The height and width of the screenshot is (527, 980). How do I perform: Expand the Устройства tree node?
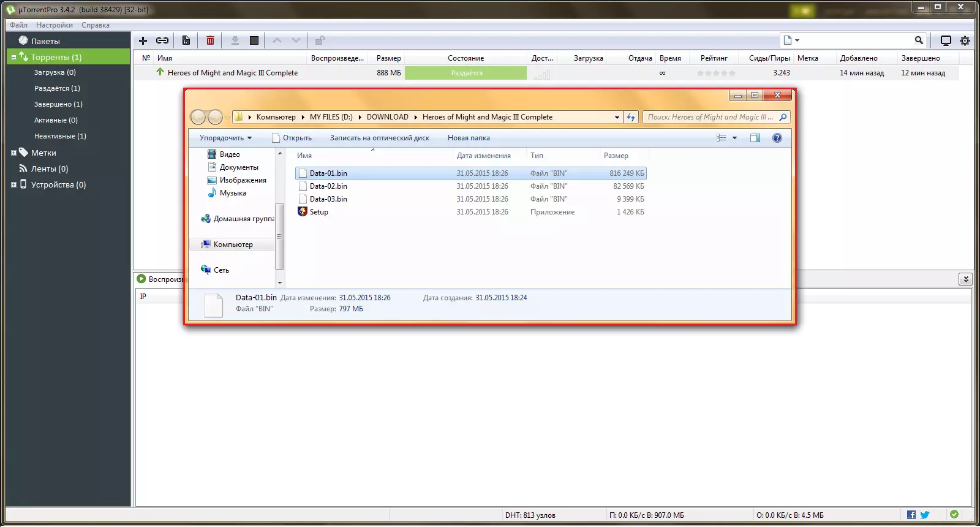pyautogui.click(x=13, y=184)
